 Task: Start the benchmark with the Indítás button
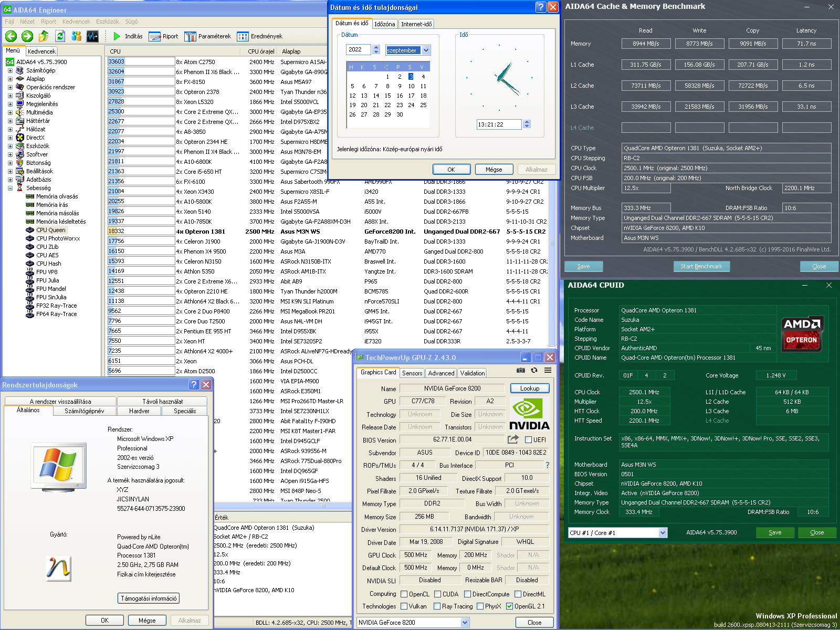[x=128, y=36]
